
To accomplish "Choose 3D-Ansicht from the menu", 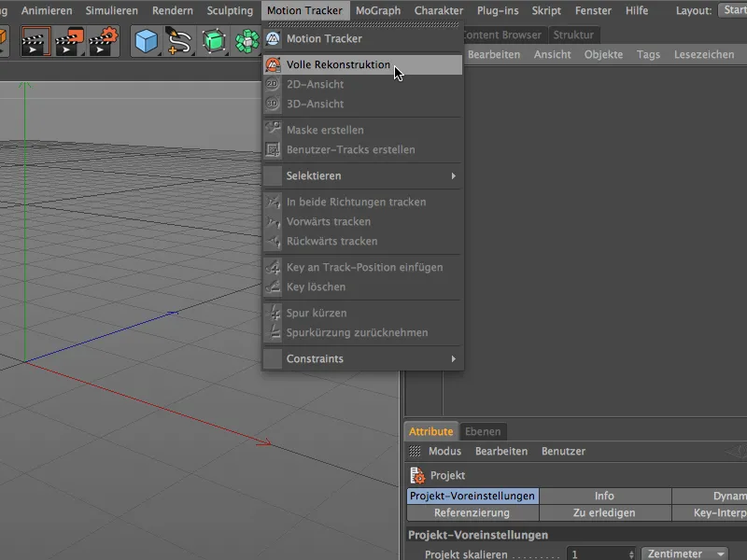I will (x=363, y=104).
